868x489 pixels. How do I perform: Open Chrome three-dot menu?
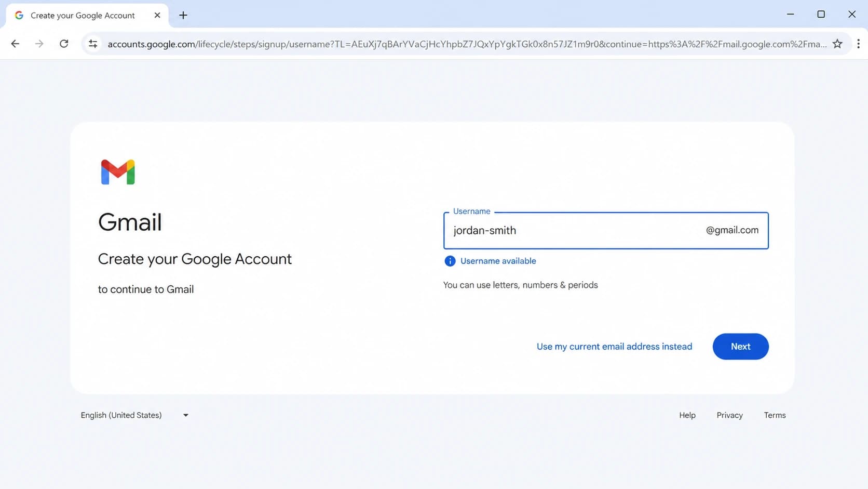click(858, 44)
